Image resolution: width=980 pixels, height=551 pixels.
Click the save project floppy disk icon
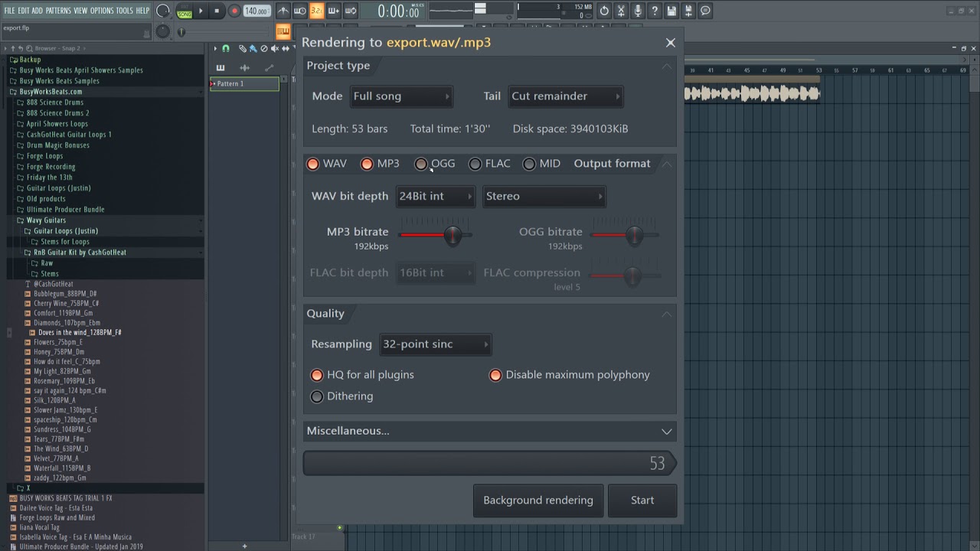point(671,11)
